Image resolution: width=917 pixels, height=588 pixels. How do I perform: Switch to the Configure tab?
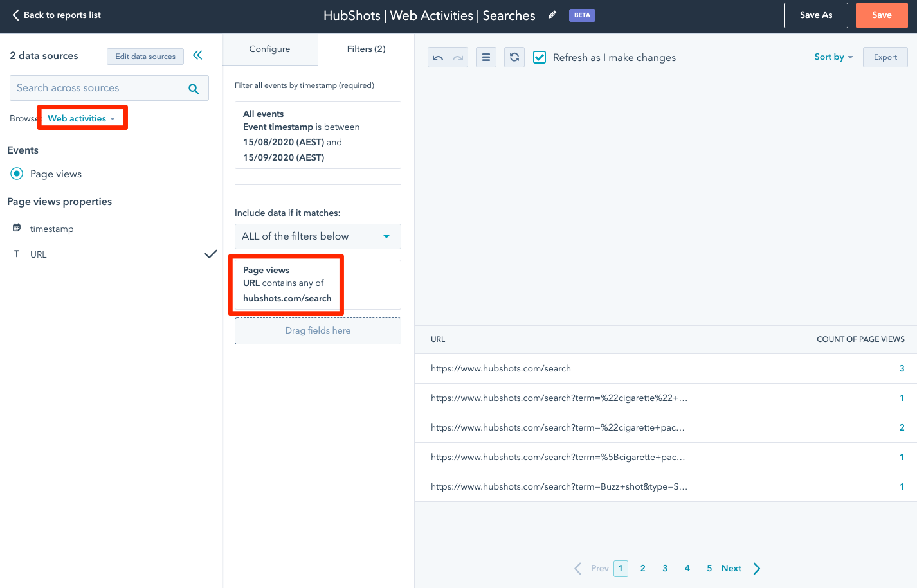pyautogui.click(x=269, y=49)
